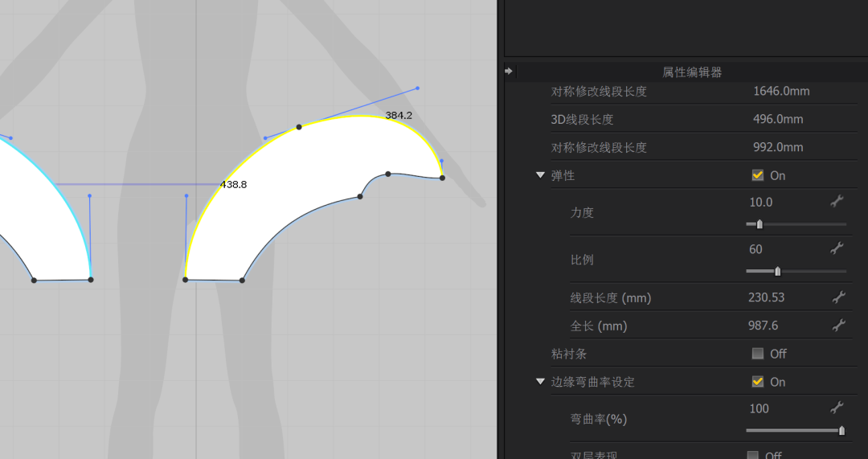Click the 线段长度 value 230.53
Image resolution: width=868 pixels, height=459 pixels.
(x=767, y=297)
